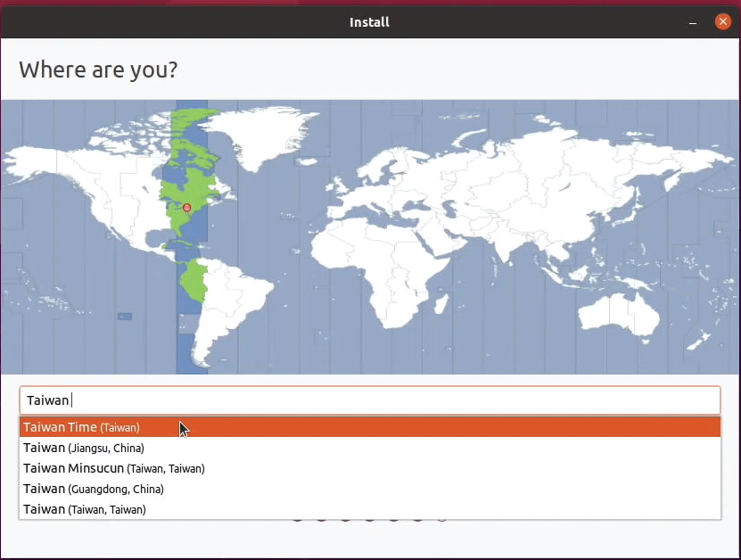Click Australia on the timezone map

tap(619, 314)
